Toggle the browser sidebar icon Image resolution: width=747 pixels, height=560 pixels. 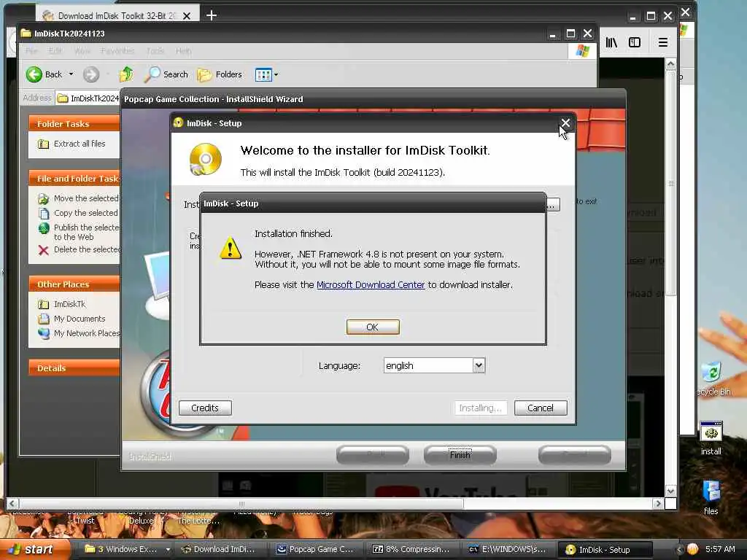635,42
